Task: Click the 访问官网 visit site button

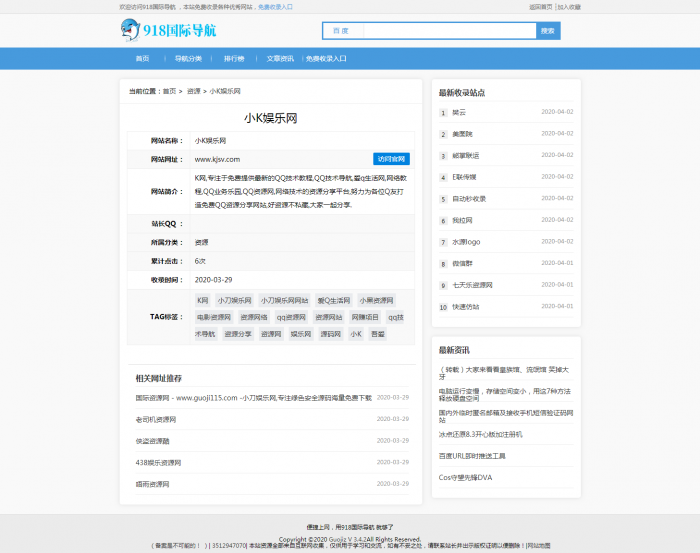Action: pos(391,159)
